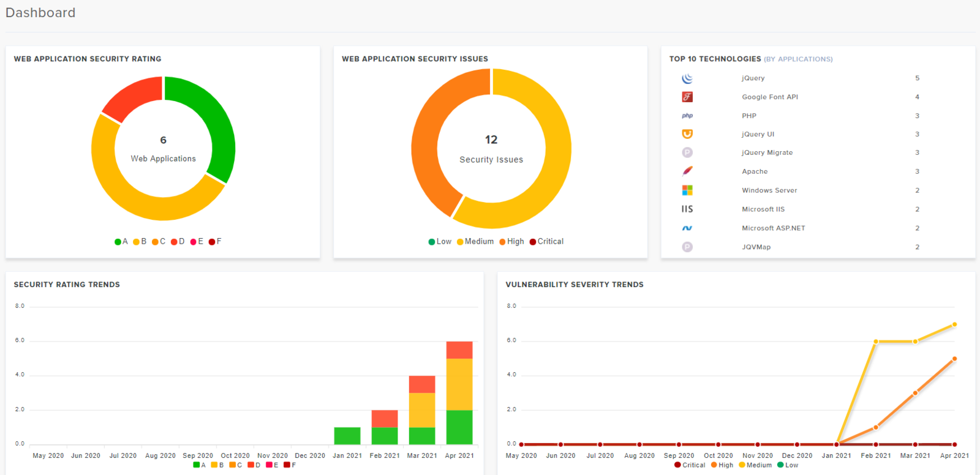
Task: Click the Microsoft ASP.NET icon
Action: click(687, 228)
